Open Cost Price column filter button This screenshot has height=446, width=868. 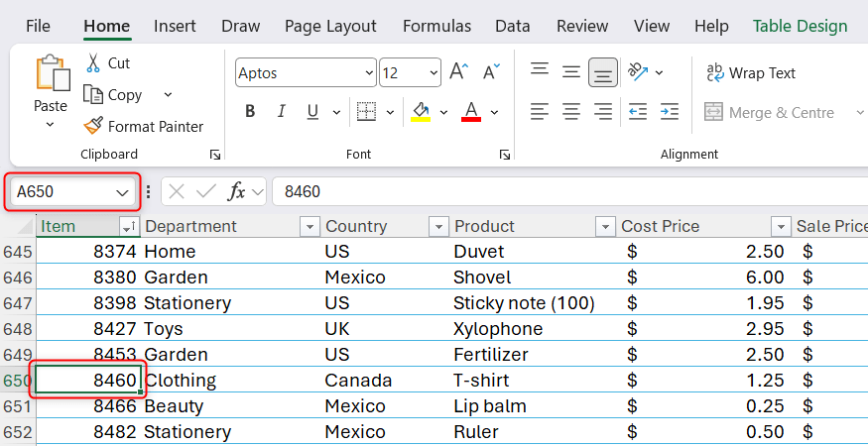coord(781,226)
